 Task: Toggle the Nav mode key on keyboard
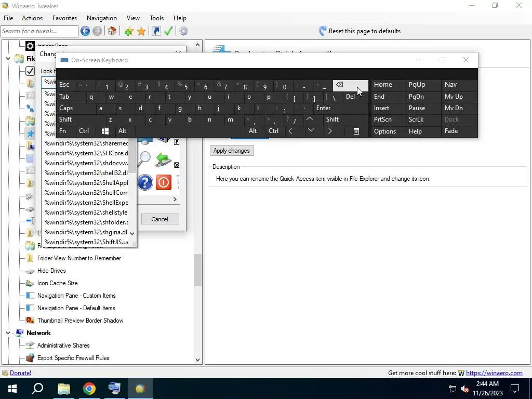point(459,85)
